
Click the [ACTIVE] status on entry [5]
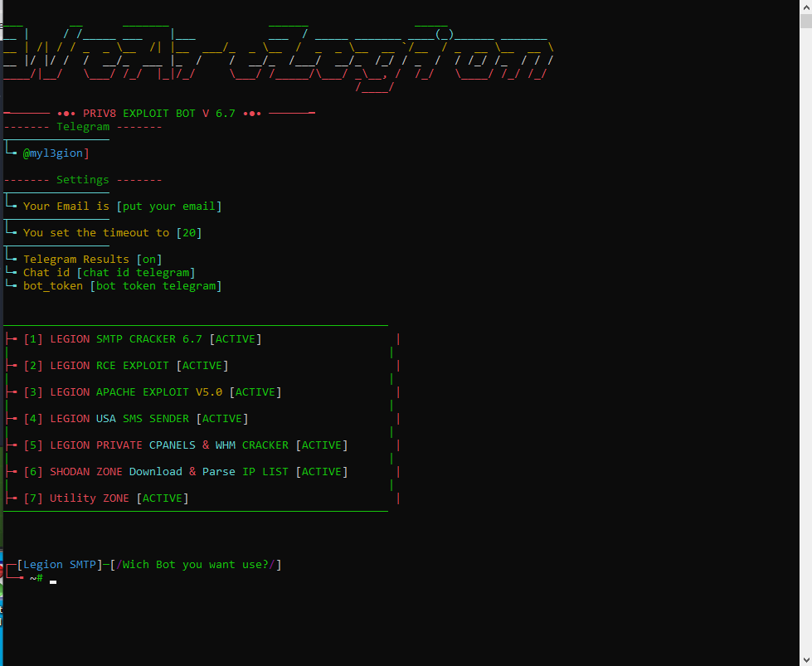[x=322, y=445]
